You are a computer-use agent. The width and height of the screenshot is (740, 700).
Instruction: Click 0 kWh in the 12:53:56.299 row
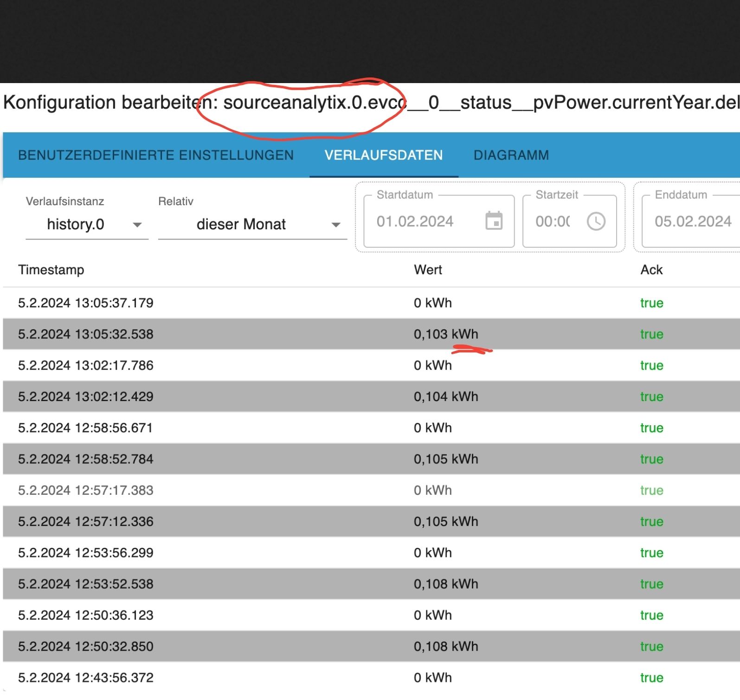click(x=433, y=552)
